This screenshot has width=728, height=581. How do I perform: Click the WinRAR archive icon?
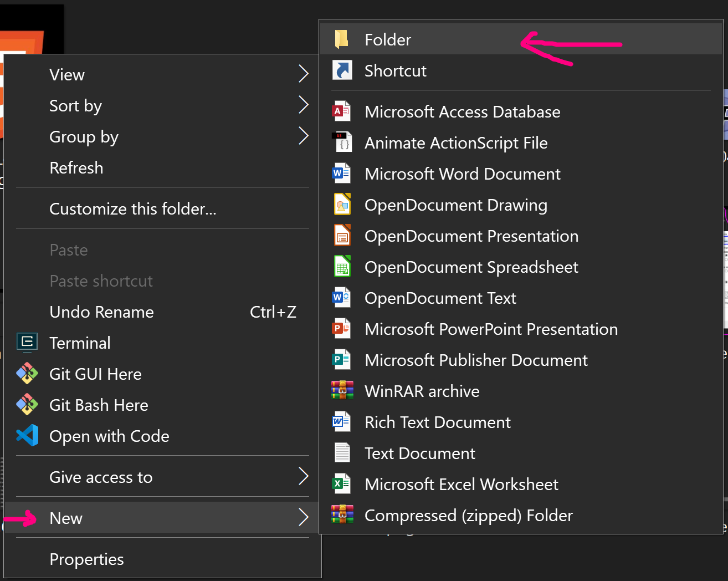coord(342,390)
